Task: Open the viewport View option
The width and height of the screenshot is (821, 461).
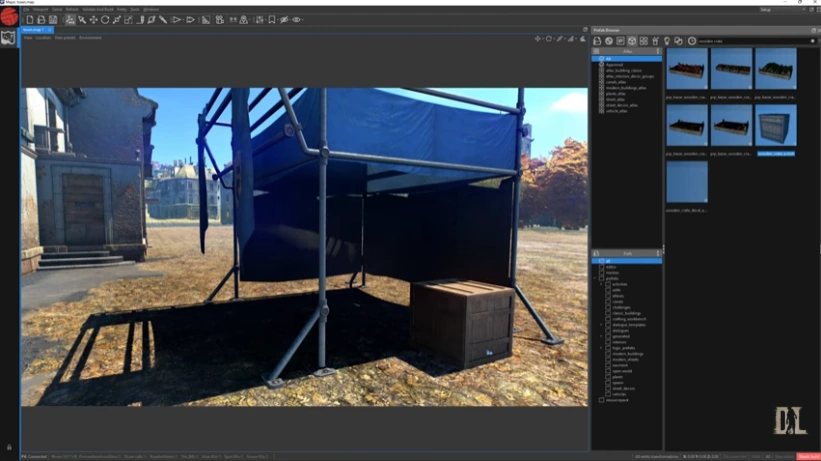Action: point(28,38)
